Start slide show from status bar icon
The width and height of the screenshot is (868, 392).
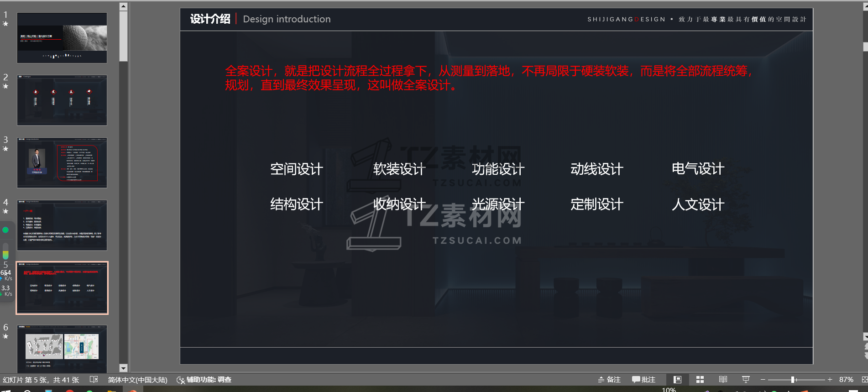tap(746, 380)
